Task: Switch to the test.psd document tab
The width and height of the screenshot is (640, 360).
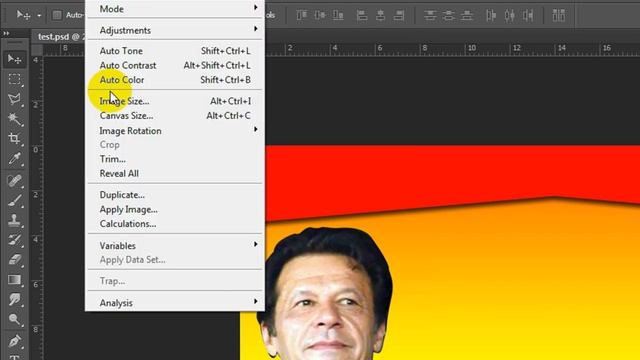Action: [x=58, y=36]
